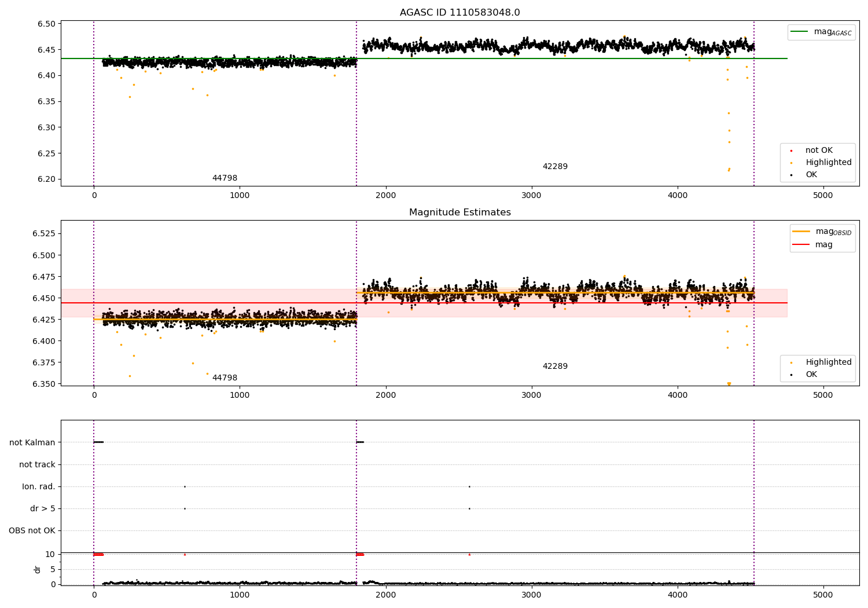868x608 pixels.
Task: Click the 6.30 y-tick in top plot
Action: (x=46, y=127)
